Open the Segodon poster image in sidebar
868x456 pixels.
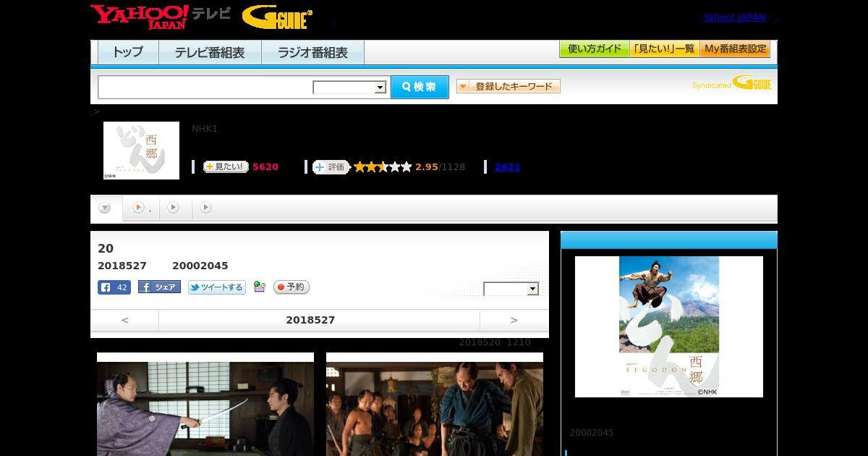click(x=669, y=326)
